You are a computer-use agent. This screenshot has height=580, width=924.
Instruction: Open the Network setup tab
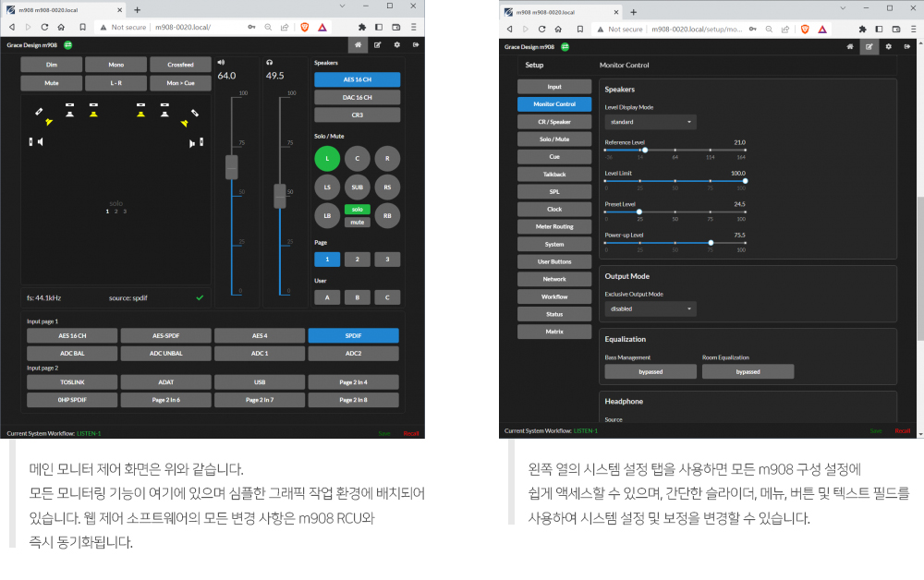coord(554,279)
